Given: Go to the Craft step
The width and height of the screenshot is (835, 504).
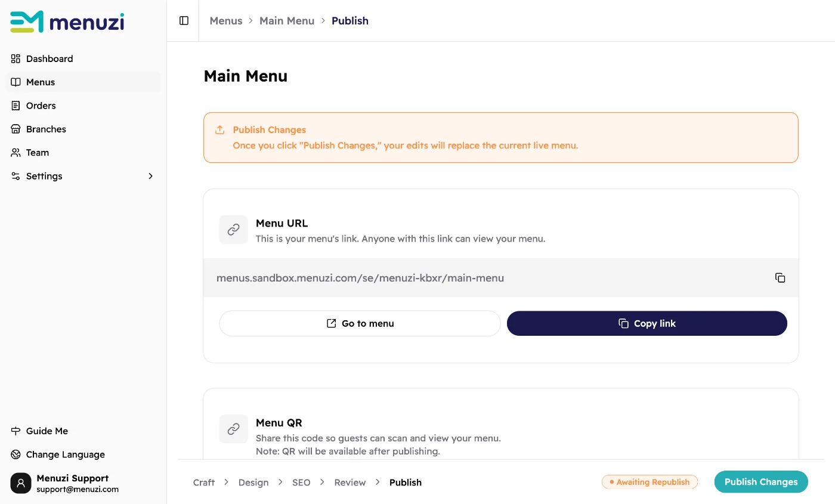Looking at the screenshot, I should tap(204, 483).
